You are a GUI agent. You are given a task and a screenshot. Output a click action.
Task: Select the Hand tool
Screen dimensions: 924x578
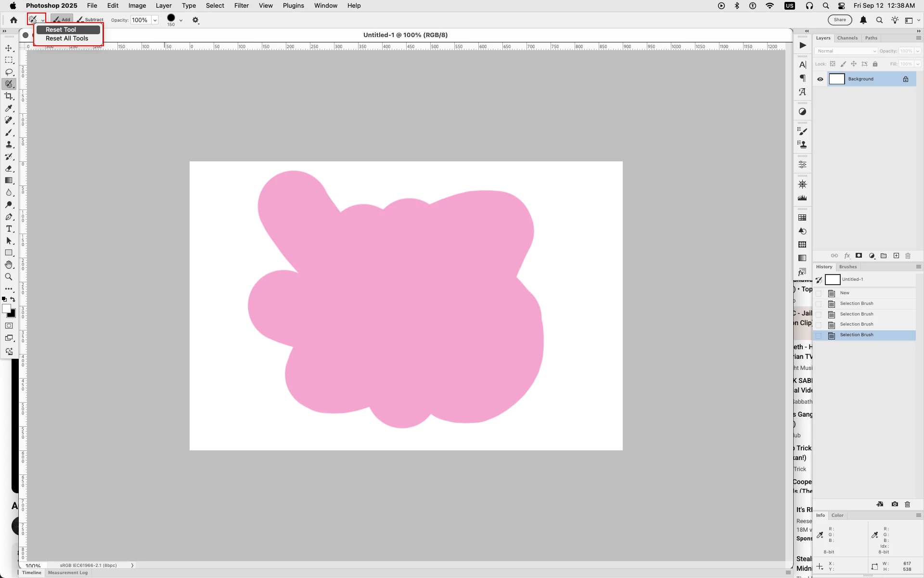pos(9,265)
